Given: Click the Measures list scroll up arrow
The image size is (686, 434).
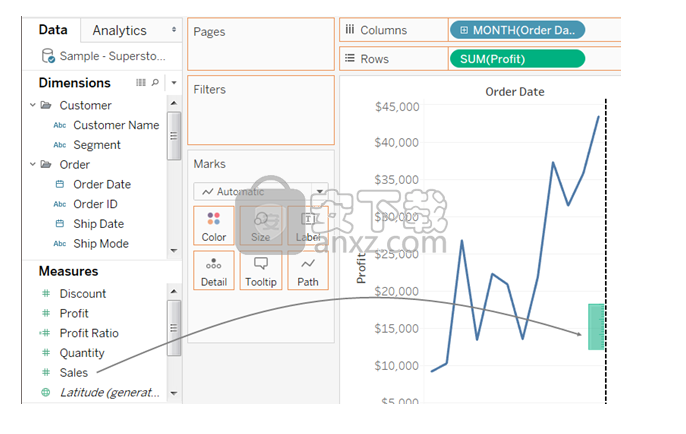Looking at the screenshot, I should pos(174,291).
